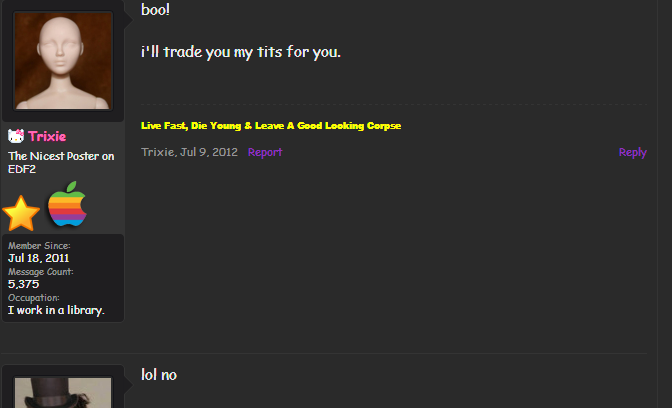Click the rainbow Apple logo badge
The height and width of the screenshot is (408, 672).
(x=67, y=204)
